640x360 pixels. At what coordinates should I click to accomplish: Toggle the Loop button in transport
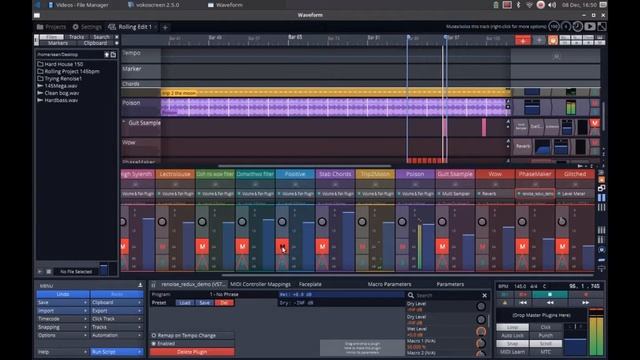point(512,327)
